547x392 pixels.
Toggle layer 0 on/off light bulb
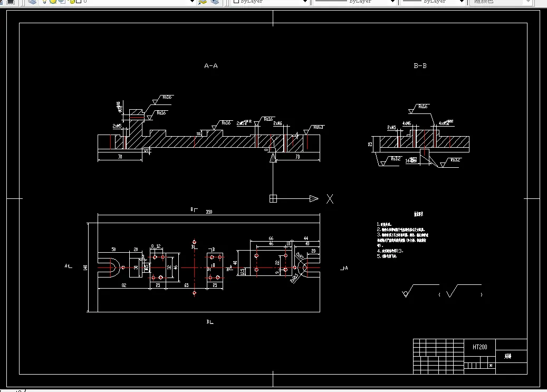click(45, 2)
